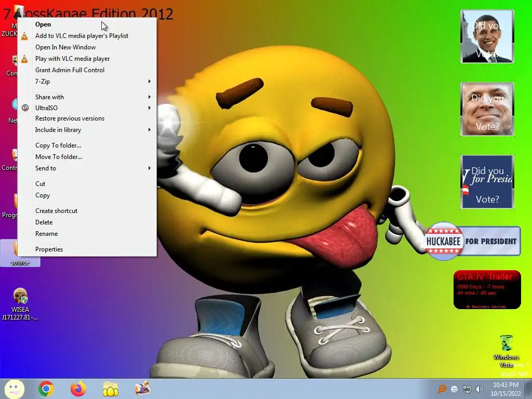Image resolution: width=532 pixels, height=399 pixels.
Task: Launch Firefox from the taskbar
Action: 78,389
